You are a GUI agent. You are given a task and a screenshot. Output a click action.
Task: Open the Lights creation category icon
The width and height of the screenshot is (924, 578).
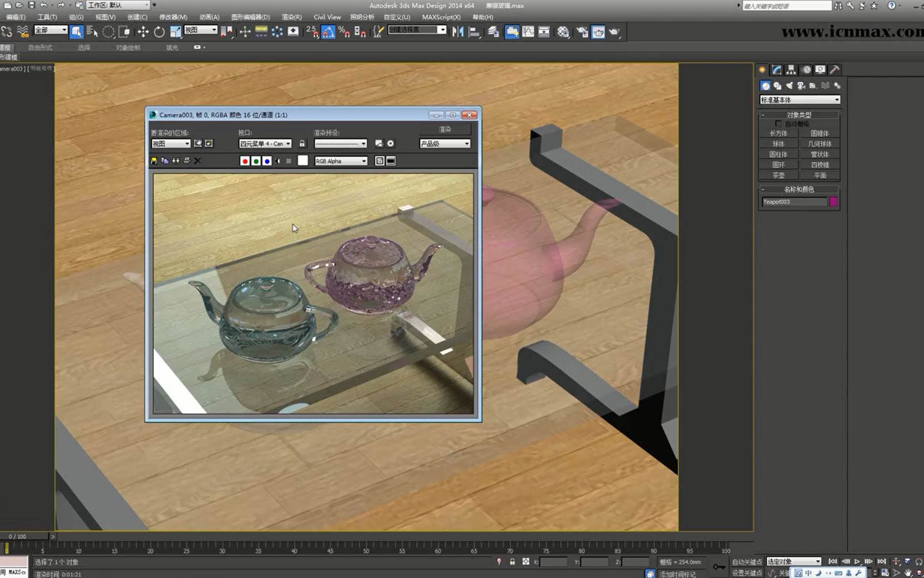point(790,86)
